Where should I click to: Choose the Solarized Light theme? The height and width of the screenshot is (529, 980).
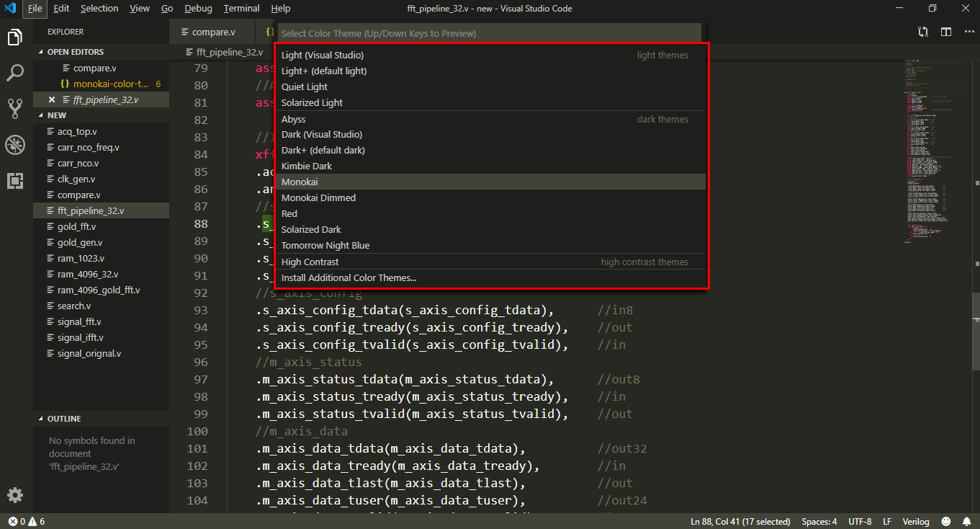[490, 102]
